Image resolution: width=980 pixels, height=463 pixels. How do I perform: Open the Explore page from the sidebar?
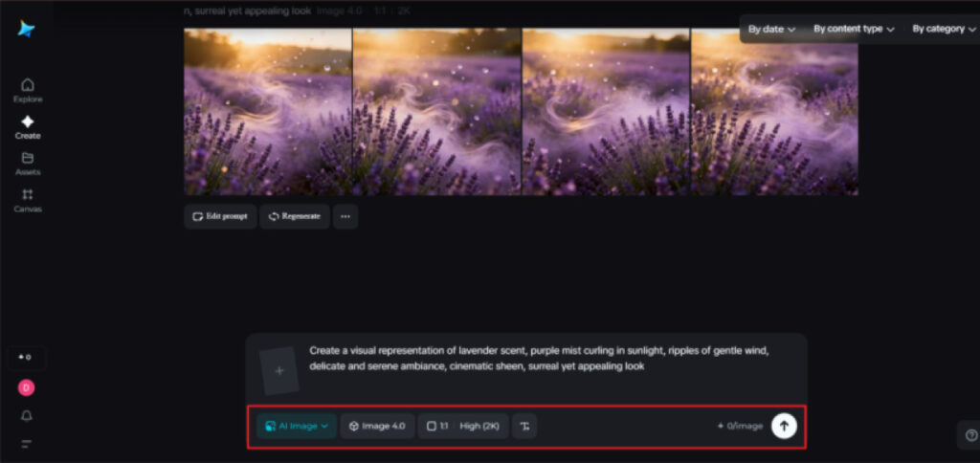[x=28, y=90]
